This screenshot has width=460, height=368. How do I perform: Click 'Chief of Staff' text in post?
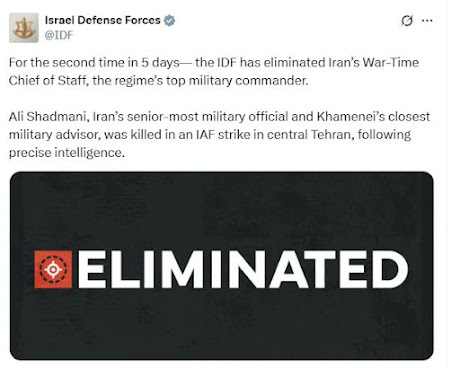pos(47,81)
